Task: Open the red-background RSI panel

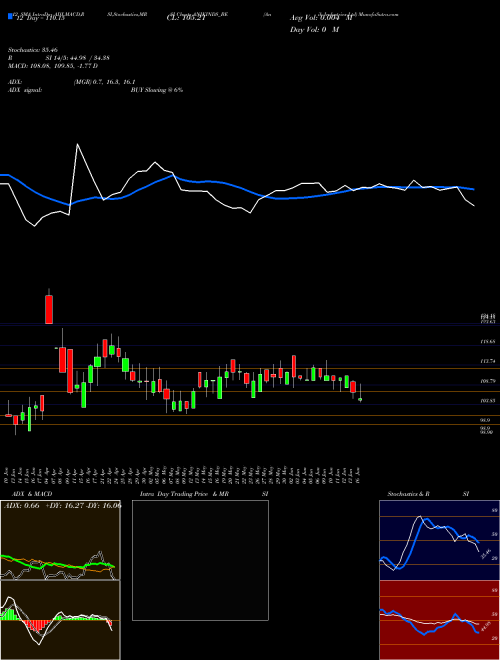Action: [x=439, y=620]
